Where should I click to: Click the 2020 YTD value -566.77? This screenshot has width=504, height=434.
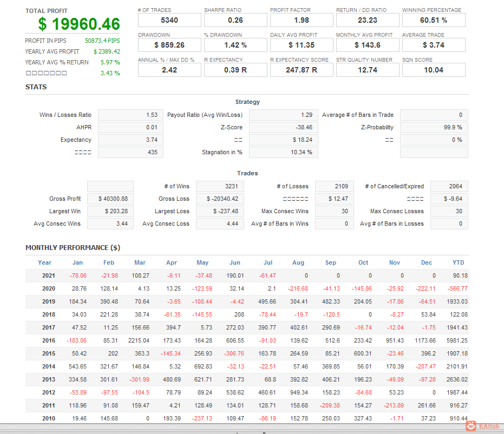(x=457, y=288)
